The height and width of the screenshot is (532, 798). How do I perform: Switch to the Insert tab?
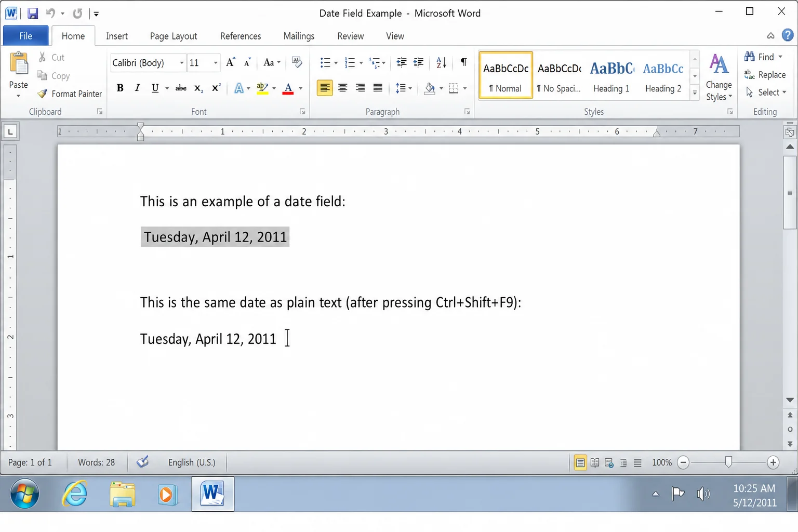pos(117,36)
